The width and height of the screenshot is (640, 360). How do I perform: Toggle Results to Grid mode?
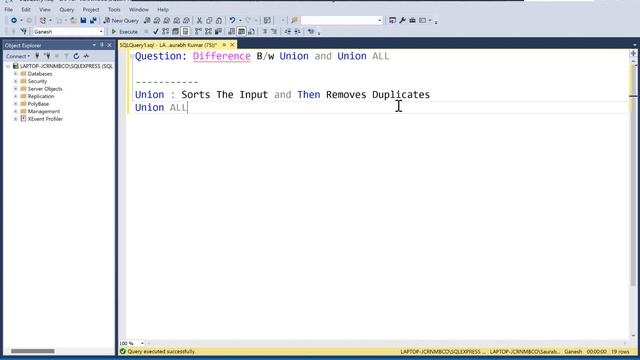[x=242, y=31]
